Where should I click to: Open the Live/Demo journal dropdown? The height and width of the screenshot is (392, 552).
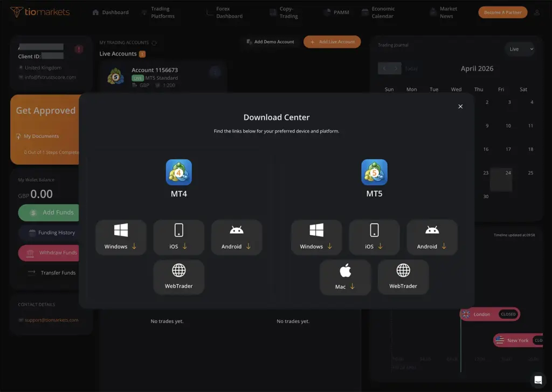click(x=519, y=49)
